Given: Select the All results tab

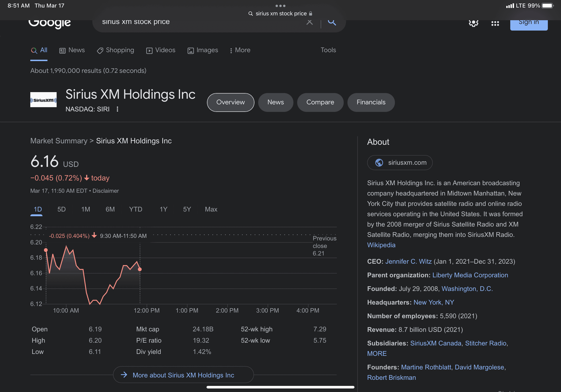Looking at the screenshot, I should pyautogui.click(x=39, y=50).
